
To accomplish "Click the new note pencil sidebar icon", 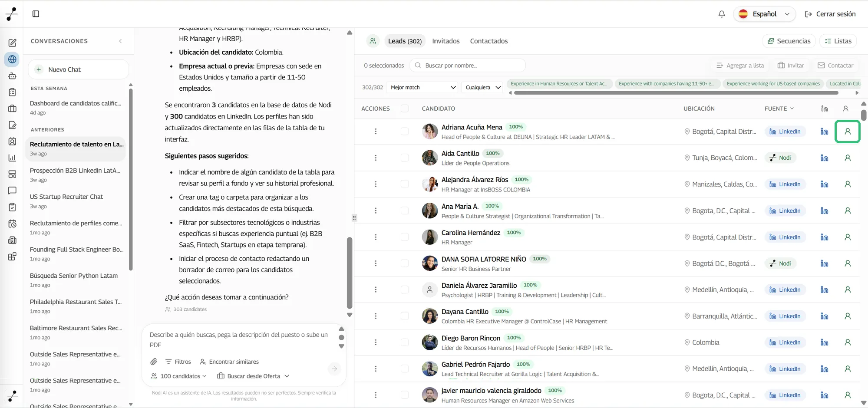I will [x=12, y=43].
